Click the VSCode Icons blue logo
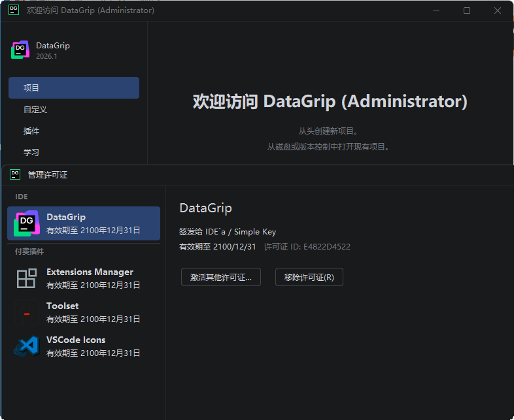 pos(27,346)
